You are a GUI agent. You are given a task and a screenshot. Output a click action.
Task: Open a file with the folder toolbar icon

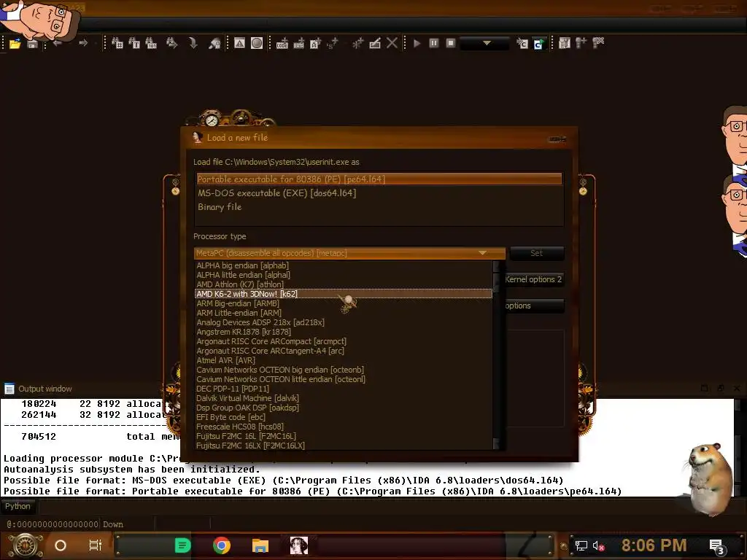pyautogui.click(x=15, y=44)
